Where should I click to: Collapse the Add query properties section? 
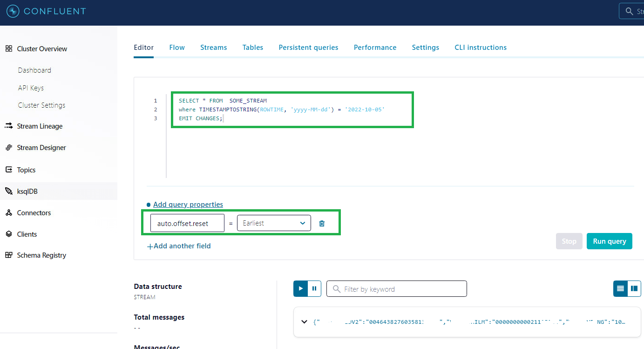click(188, 204)
